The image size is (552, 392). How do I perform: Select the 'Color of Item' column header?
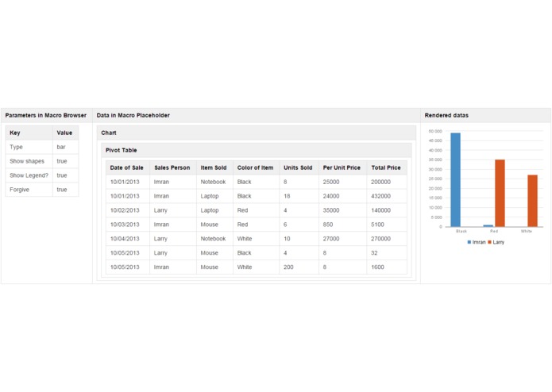pyautogui.click(x=256, y=167)
